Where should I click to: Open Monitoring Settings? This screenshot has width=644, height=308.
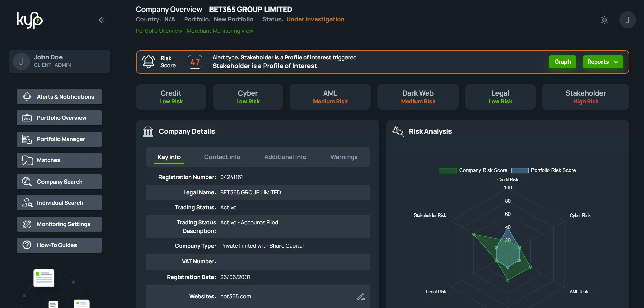pos(59,224)
